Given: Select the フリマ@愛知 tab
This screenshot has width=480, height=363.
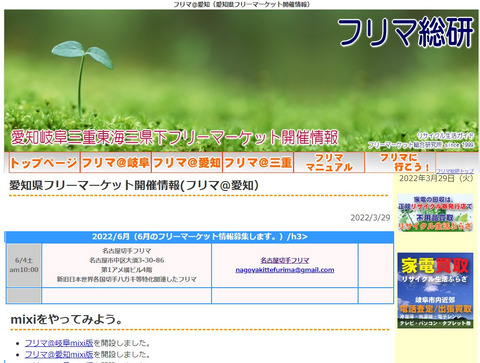Looking at the screenshot, I should [x=187, y=163].
